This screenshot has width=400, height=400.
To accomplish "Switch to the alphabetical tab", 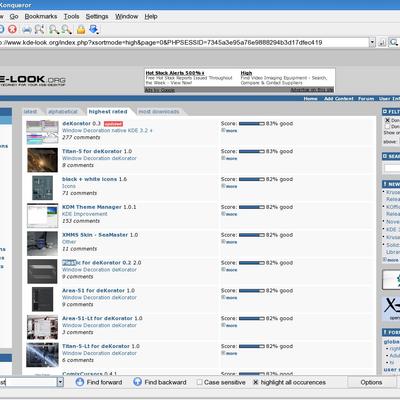I will tap(63, 111).
